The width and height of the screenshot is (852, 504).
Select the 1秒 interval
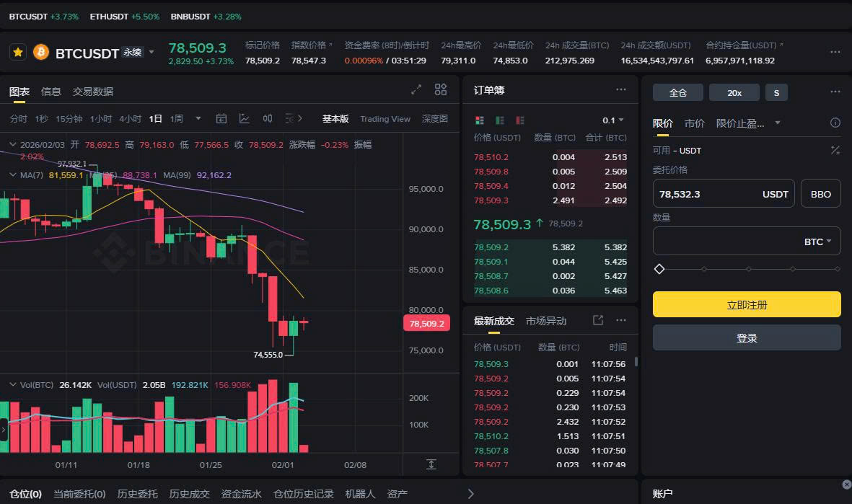pos(41,118)
